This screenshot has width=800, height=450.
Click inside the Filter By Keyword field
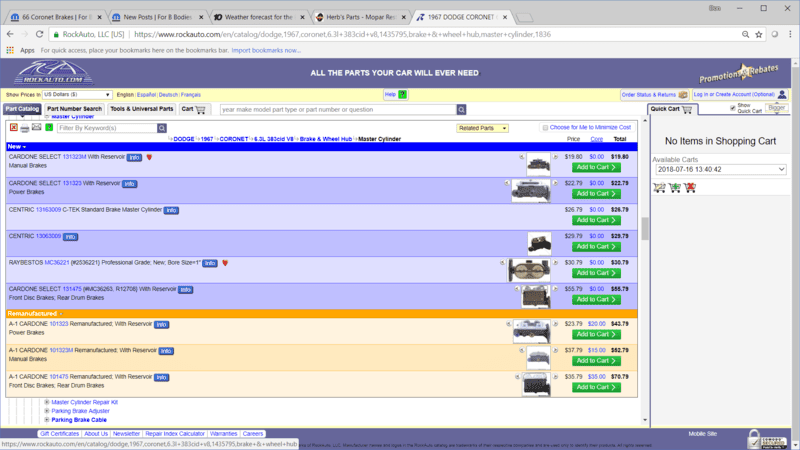(x=107, y=128)
